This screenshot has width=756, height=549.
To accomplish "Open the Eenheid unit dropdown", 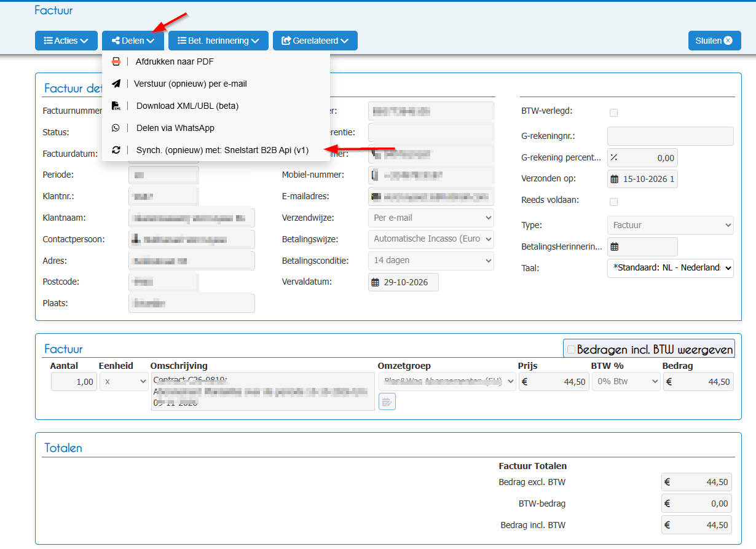I will click(124, 382).
